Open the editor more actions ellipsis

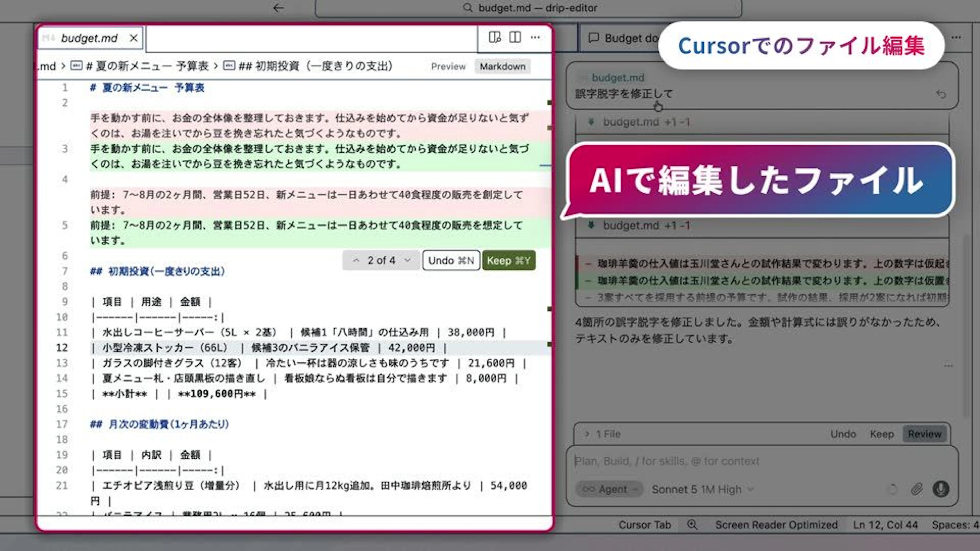[x=535, y=37]
